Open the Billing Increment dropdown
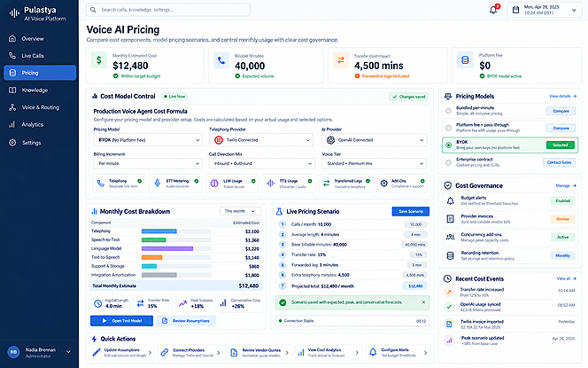The height and width of the screenshot is (368, 588). tap(148, 164)
